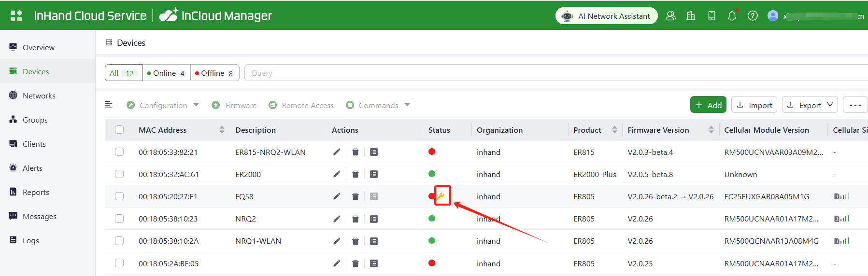Screen dimensions: 868x276
Task: Tick the checkbox for NRQ1-WLAN row
Action: tap(119, 241)
